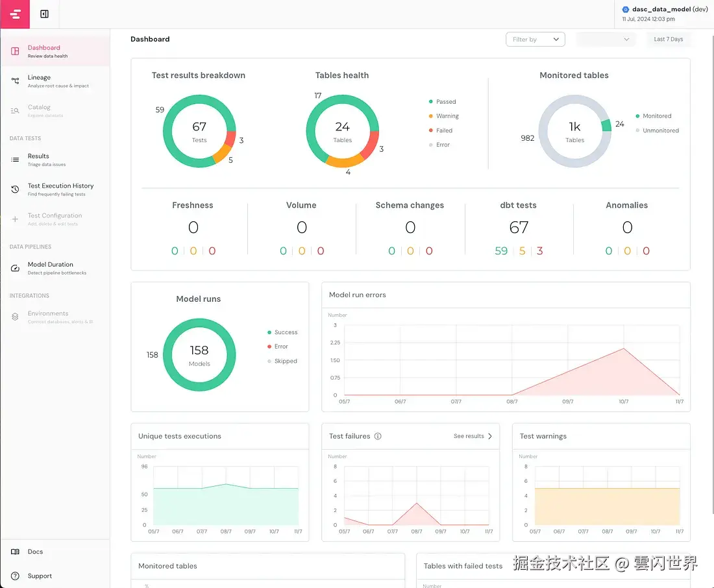The width and height of the screenshot is (714, 588).
Task: Click the Support question mark icon
Action: 15,576
